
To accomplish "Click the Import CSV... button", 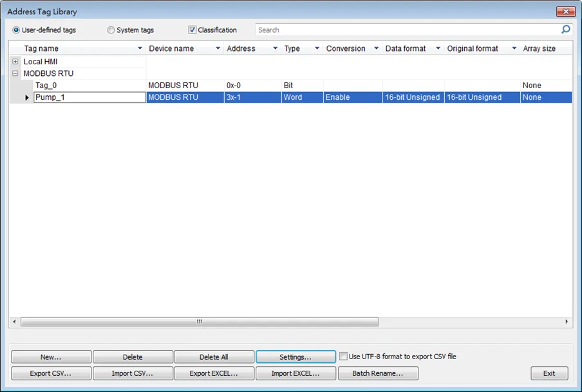I will pos(133,373).
